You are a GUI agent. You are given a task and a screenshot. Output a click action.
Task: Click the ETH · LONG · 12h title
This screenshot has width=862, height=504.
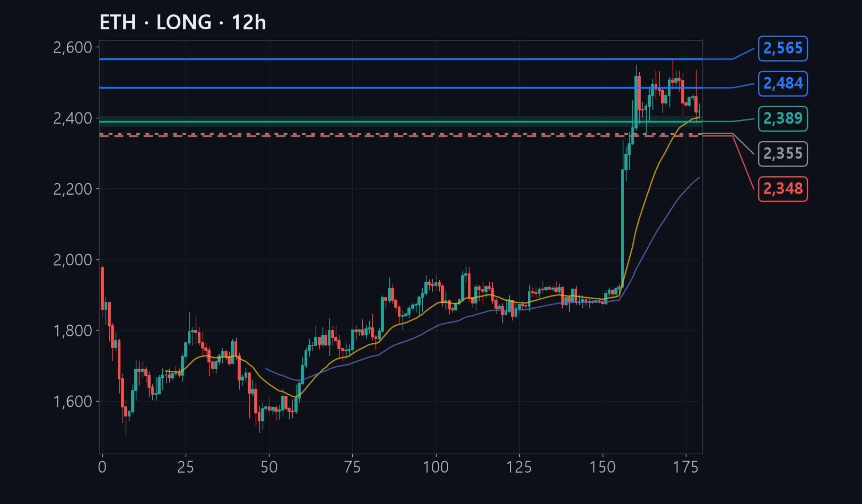coord(183,22)
